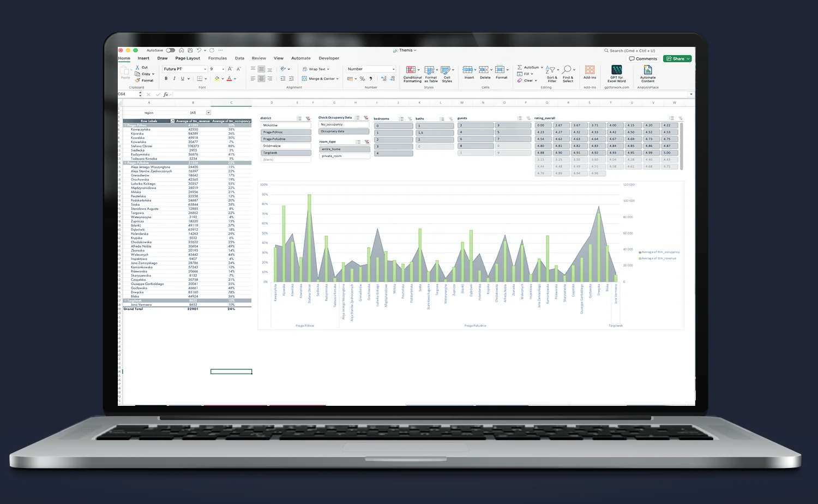Select Mokotów in the district slicer
This screenshot has height=504, width=818.
click(x=286, y=125)
